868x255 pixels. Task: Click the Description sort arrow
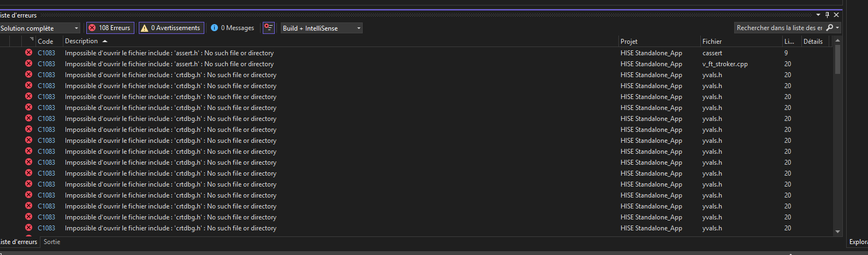tap(105, 41)
